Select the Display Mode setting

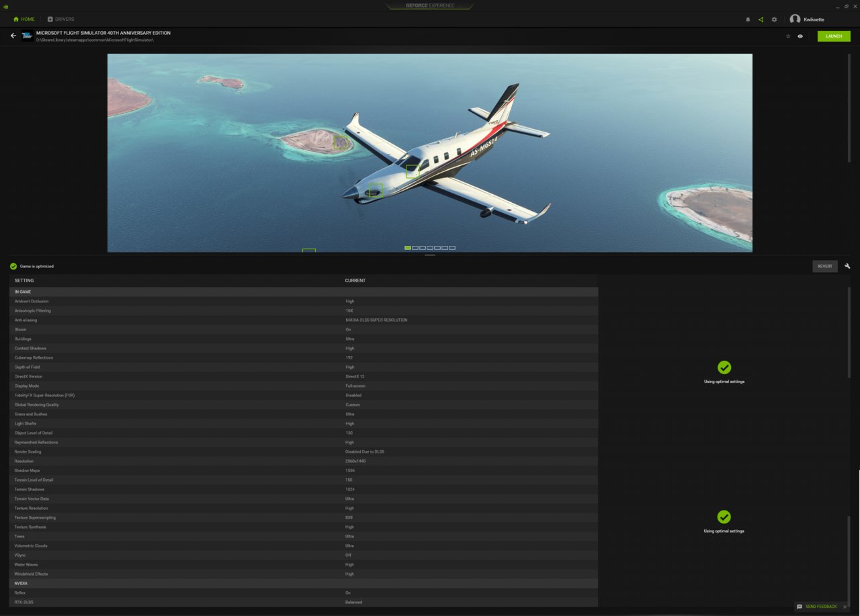304,386
